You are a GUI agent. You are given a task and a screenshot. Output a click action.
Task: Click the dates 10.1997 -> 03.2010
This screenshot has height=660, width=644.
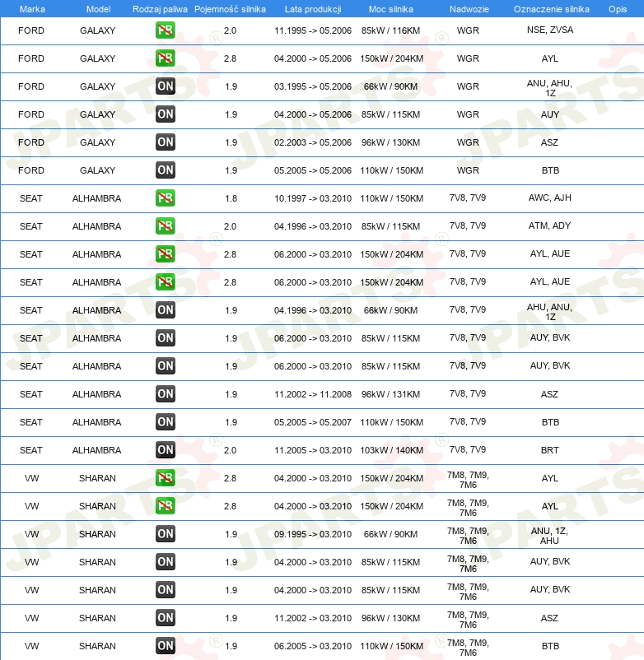pyautogui.click(x=313, y=198)
